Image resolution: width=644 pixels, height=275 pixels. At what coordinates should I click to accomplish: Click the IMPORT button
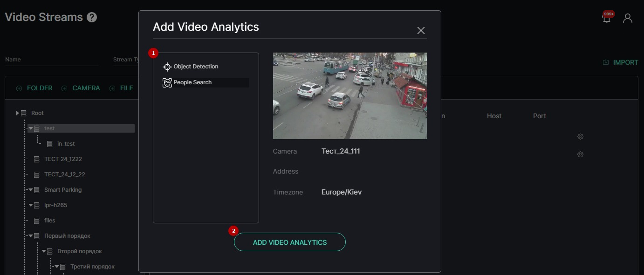(620, 62)
